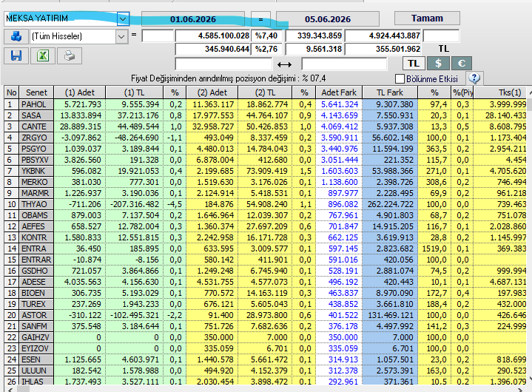Select the ZRGYO row symbol cell
Viewport: 532px width, 392px height.
[36, 138]
